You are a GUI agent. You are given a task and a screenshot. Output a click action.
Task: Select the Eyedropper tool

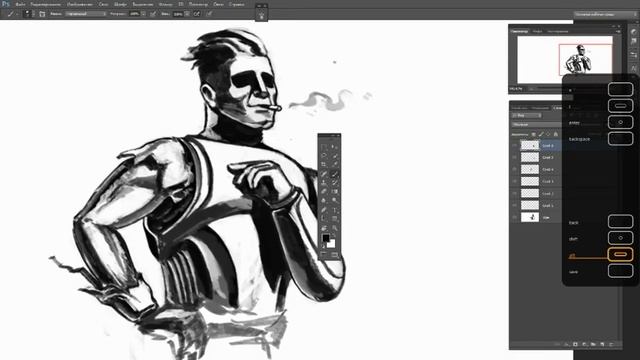tap(335, 164)
